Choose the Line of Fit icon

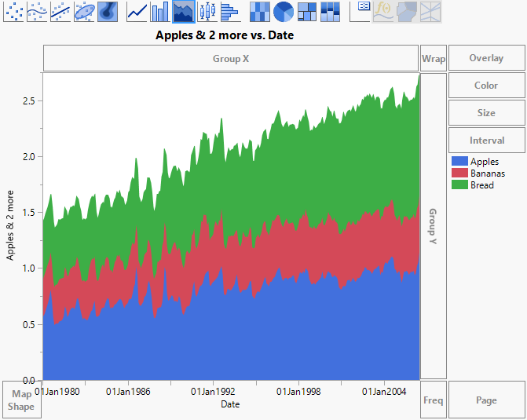coord(61,11)
